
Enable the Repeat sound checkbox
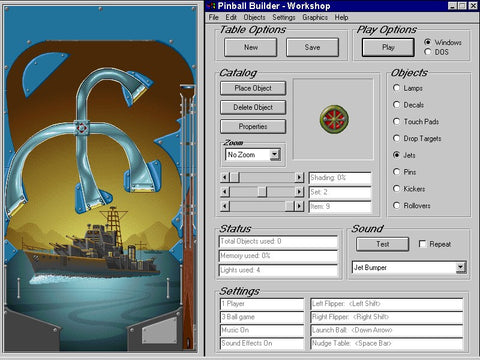[x=422, y=244]
